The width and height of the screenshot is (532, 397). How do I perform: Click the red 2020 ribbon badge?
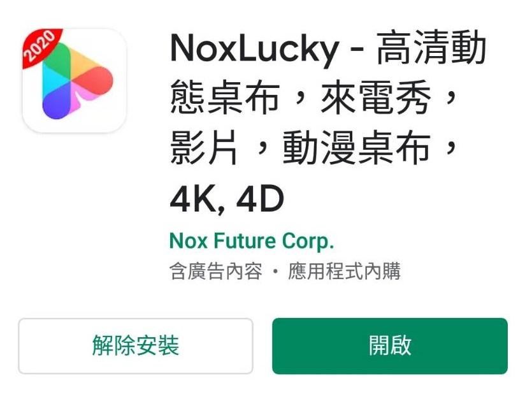click(x=40, y=46)
